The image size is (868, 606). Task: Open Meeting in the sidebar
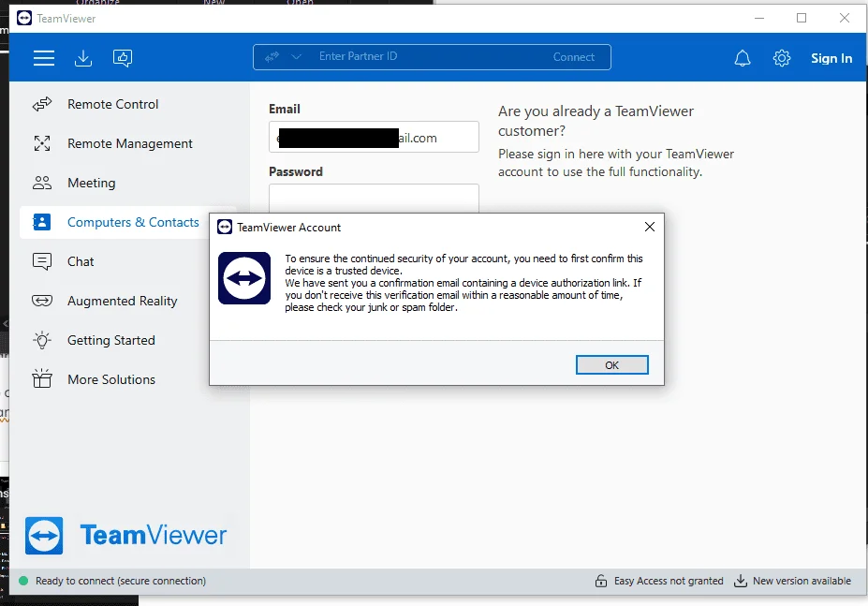point(128,183)
